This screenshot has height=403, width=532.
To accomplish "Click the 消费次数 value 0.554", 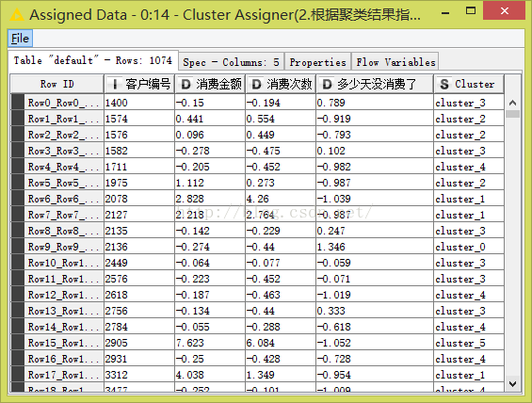I will click(281, 119).
